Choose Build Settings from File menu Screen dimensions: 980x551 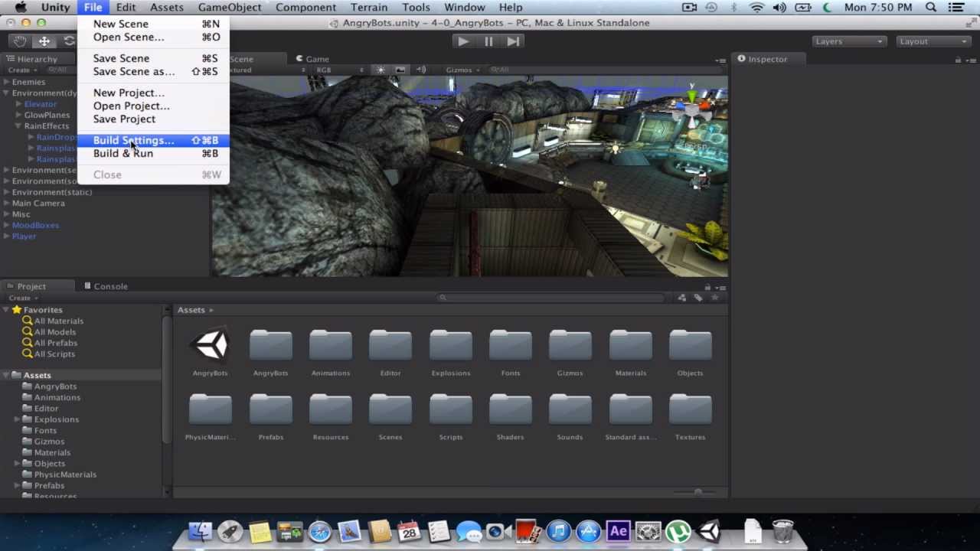[153, 140]
